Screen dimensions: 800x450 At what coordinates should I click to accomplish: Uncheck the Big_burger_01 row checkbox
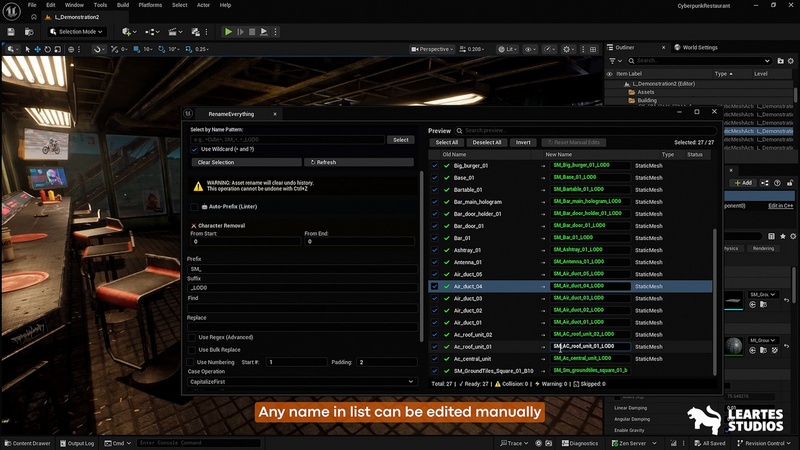click(434, 165)
